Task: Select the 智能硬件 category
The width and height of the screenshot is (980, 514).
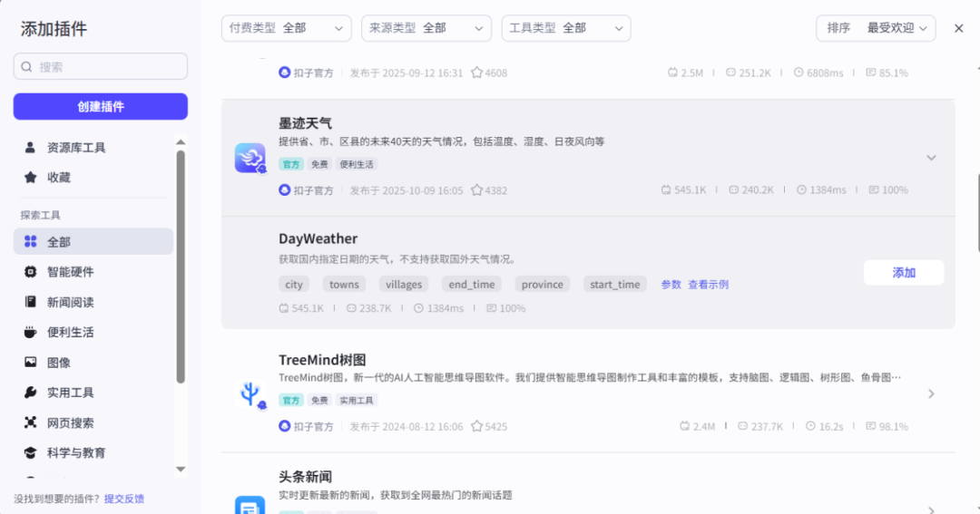Action: [93, 272]
